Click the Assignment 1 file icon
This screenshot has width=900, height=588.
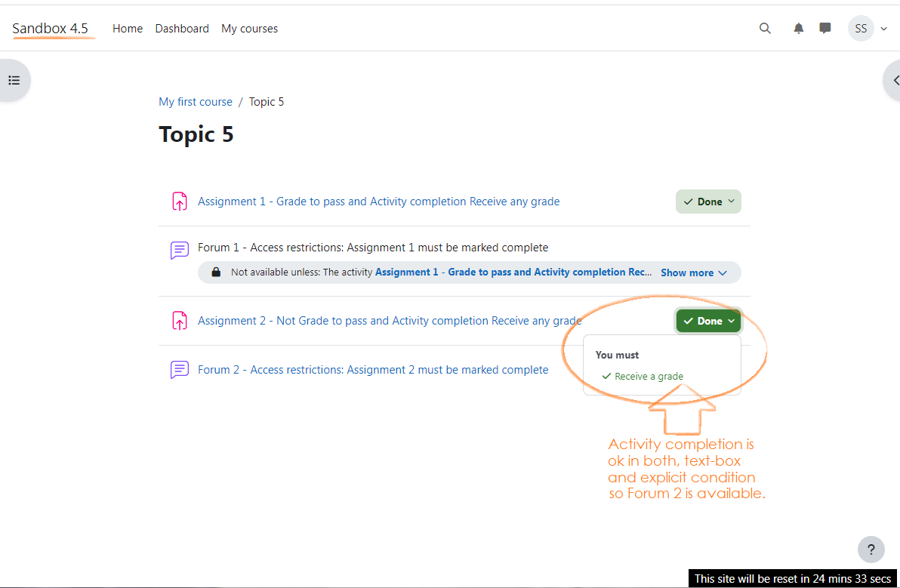coord(180,202)
